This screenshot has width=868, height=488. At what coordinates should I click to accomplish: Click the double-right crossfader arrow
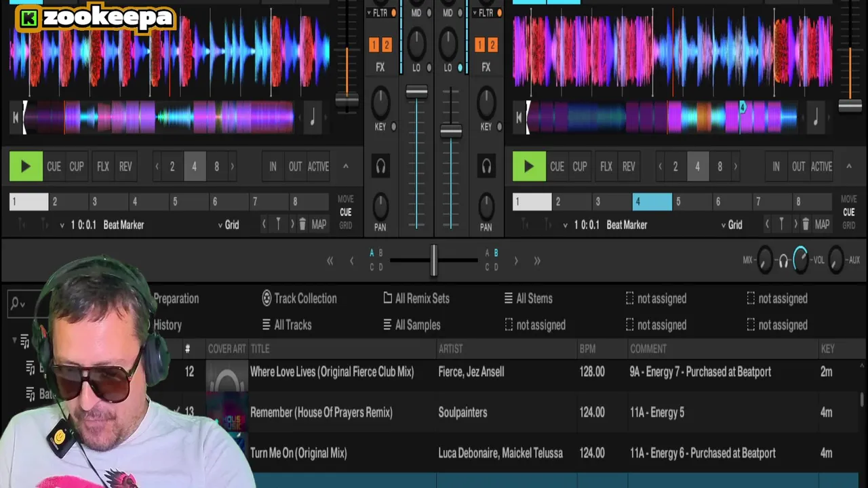click(x=537, y=261)
